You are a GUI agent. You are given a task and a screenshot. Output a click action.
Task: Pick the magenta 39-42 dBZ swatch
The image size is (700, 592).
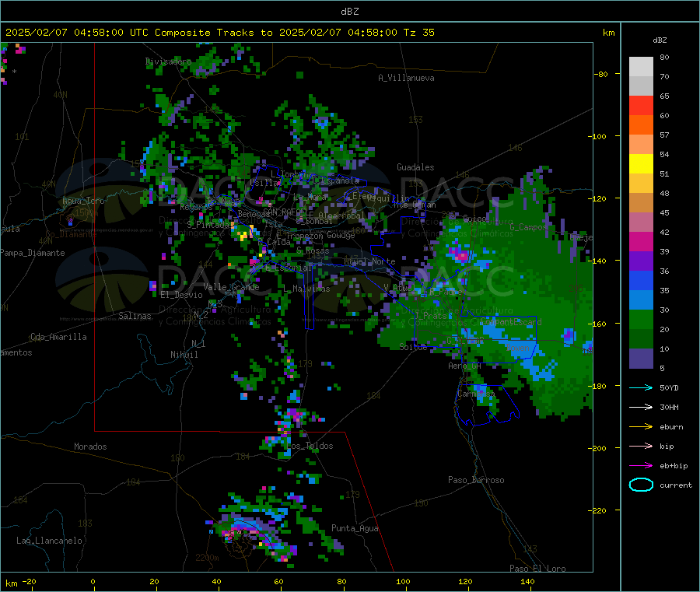click(x=641, y=242)
